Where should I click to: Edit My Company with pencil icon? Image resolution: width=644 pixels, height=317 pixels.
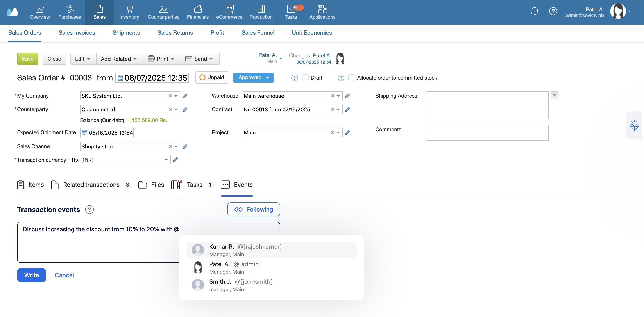[x=185, y=96]
